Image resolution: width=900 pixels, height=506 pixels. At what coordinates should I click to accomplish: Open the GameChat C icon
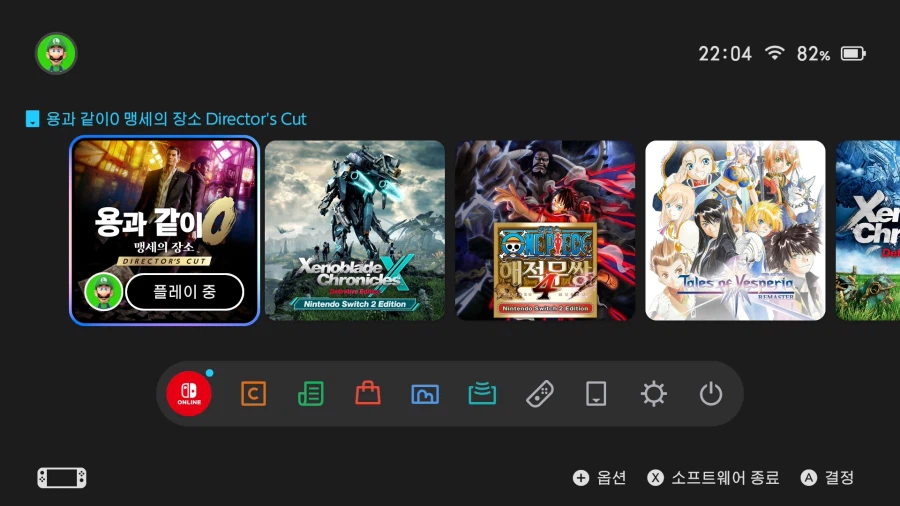click(x=254, y=394)
